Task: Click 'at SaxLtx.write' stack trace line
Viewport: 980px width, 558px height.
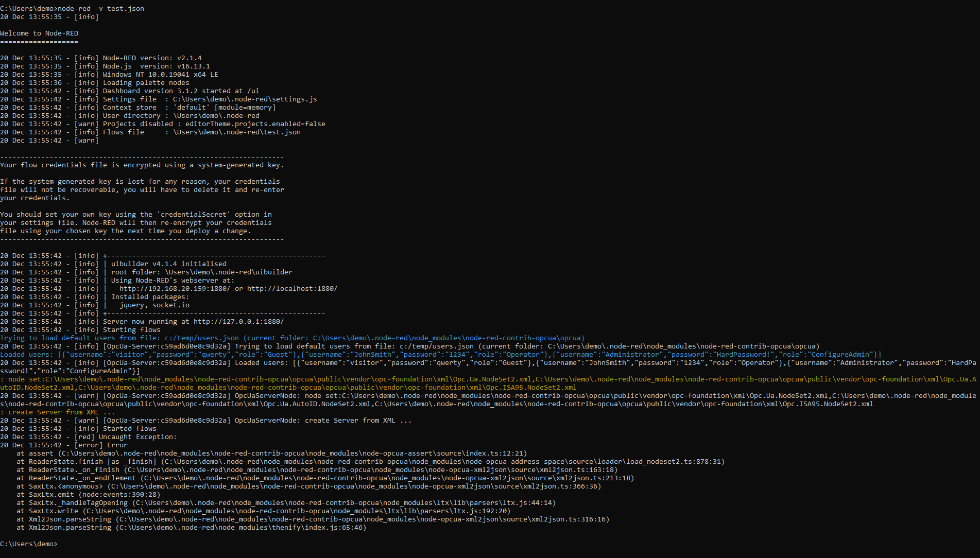Action: 264,511
